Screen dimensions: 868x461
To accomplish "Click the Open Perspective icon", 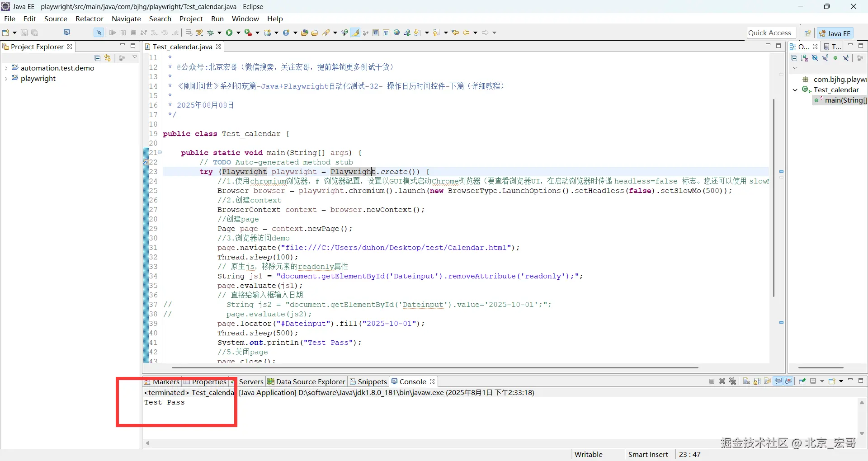I will pyautogui.click(x=807, y=33).
